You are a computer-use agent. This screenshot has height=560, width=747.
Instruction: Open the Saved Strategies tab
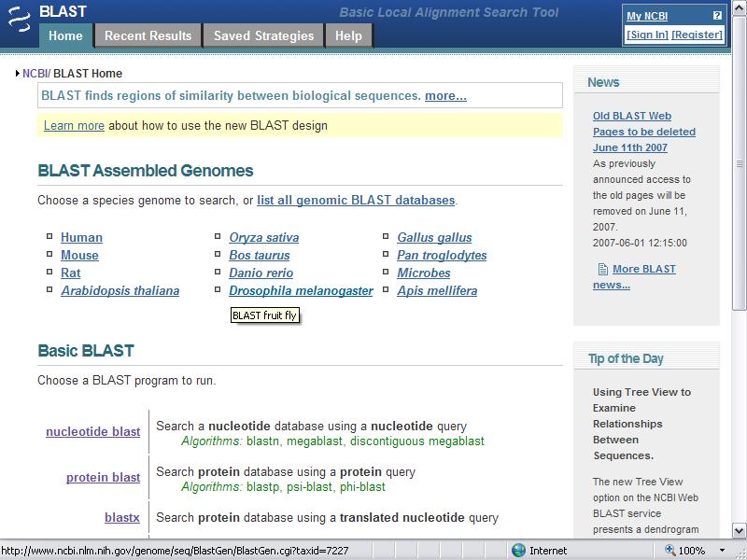[263, 35]
